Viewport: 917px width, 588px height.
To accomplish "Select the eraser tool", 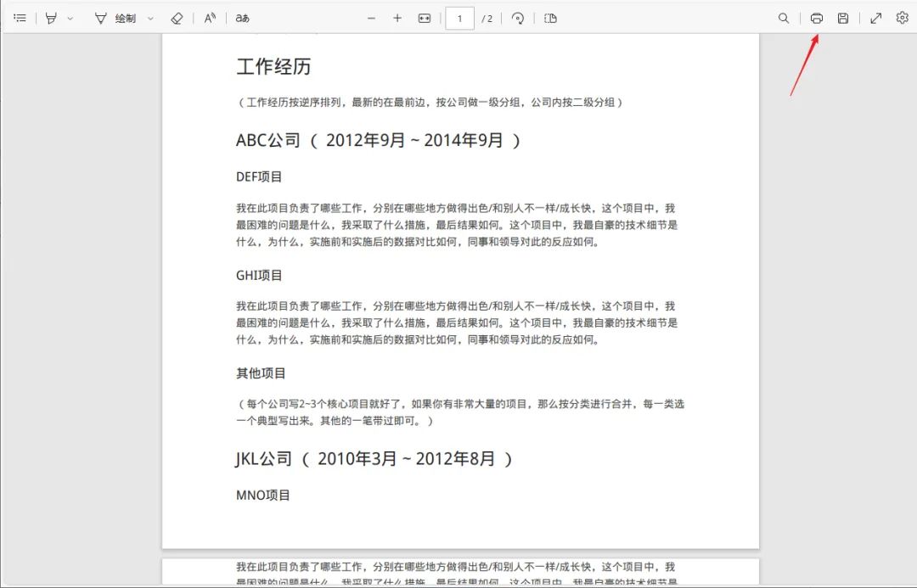I will (177, 18).
